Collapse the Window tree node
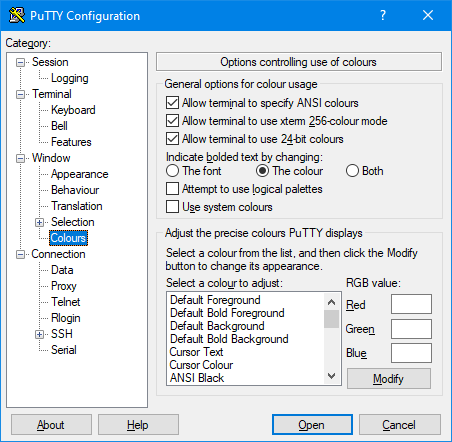The height and width of the screenshot is (442, 452). point(21,158)
